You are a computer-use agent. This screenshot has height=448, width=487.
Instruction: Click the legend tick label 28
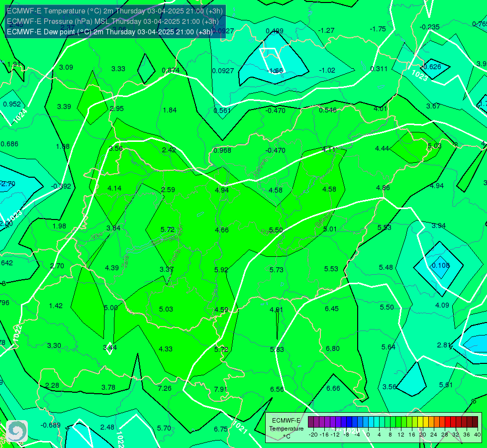click(x=444, y=435)
